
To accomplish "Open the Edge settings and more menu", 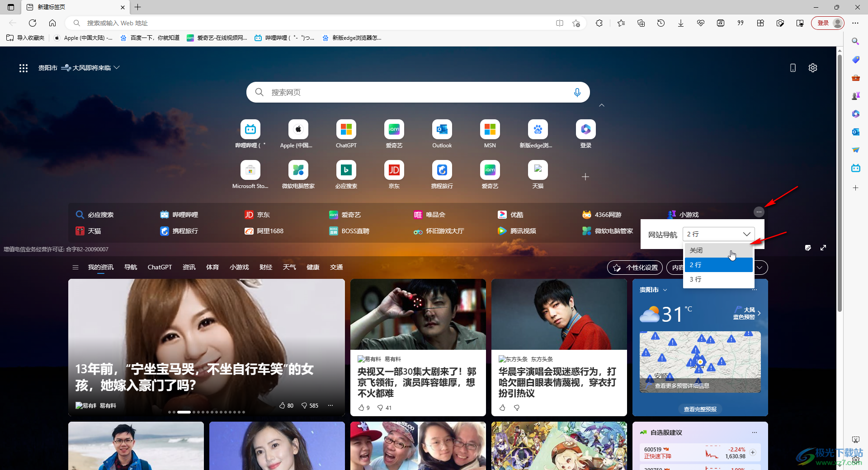I will (x=855, y=23).
